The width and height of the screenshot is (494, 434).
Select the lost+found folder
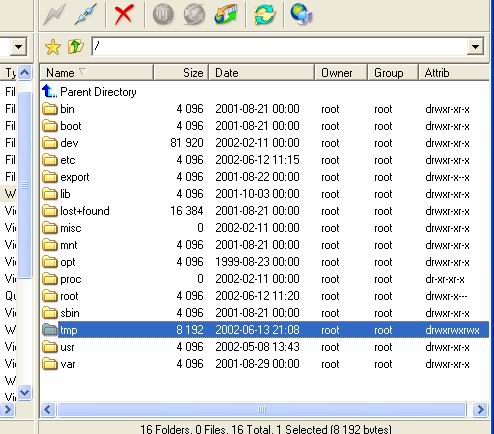[265, 211]
